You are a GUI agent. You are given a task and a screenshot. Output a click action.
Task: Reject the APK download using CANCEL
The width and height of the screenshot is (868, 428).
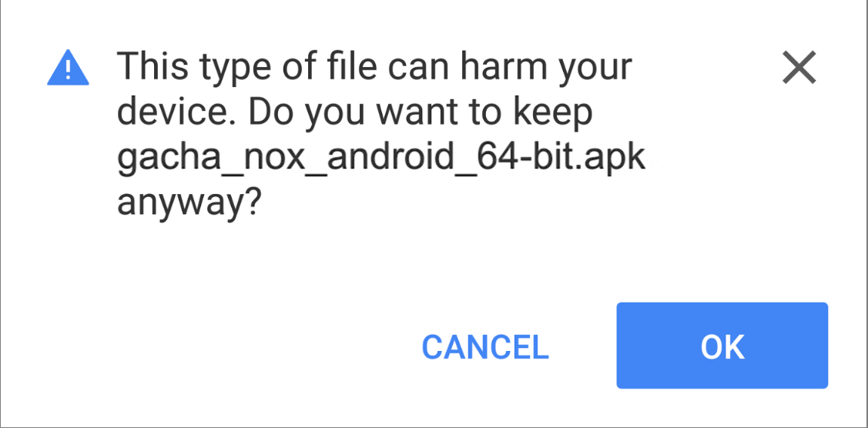(x=484, y=347)
